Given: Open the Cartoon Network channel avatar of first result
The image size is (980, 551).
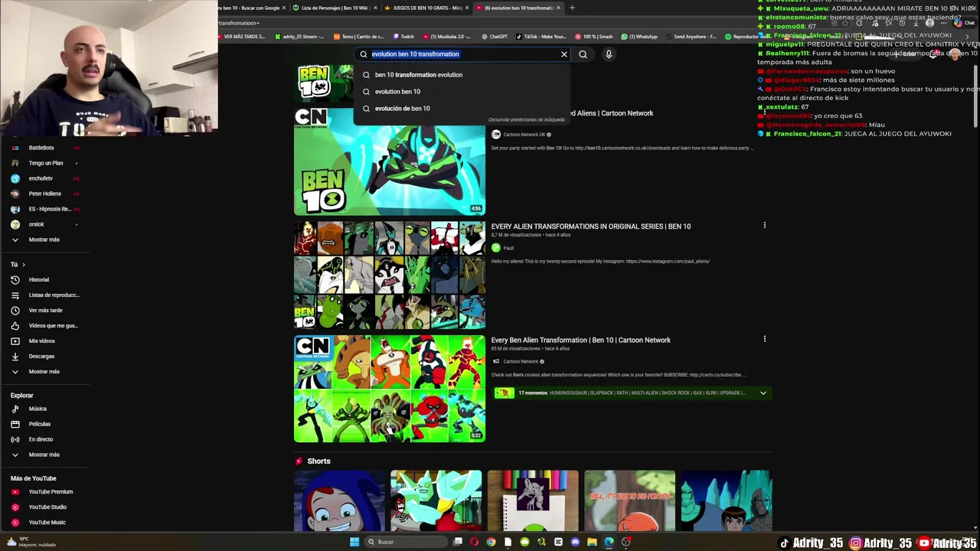Looking at the screenshot, I should pos(495,135).
